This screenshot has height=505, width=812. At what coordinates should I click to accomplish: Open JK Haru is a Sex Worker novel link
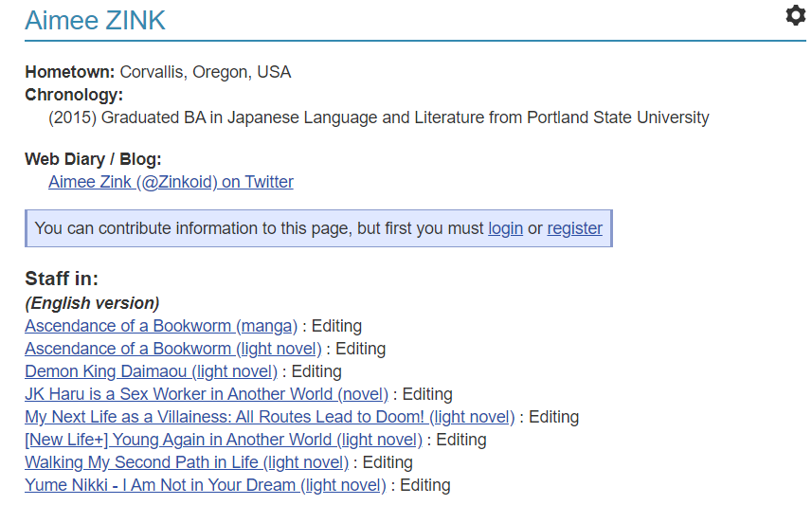tap(207, 394)
